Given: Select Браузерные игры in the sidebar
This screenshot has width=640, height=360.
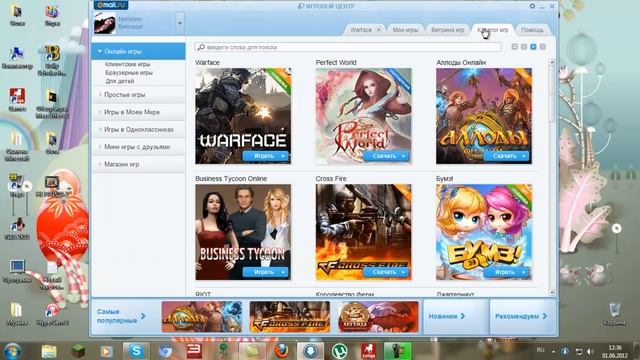Looking at the screenshot, I should click(x=129, y=73).
